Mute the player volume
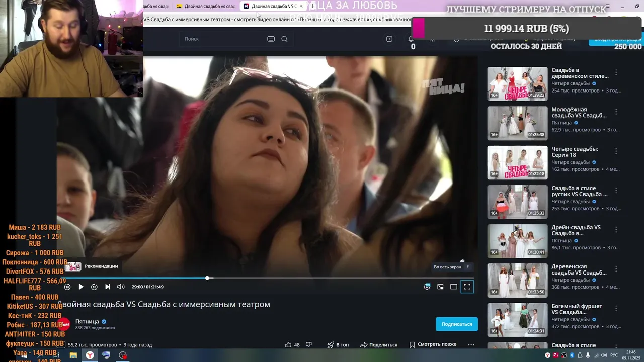 pos(121,287)
